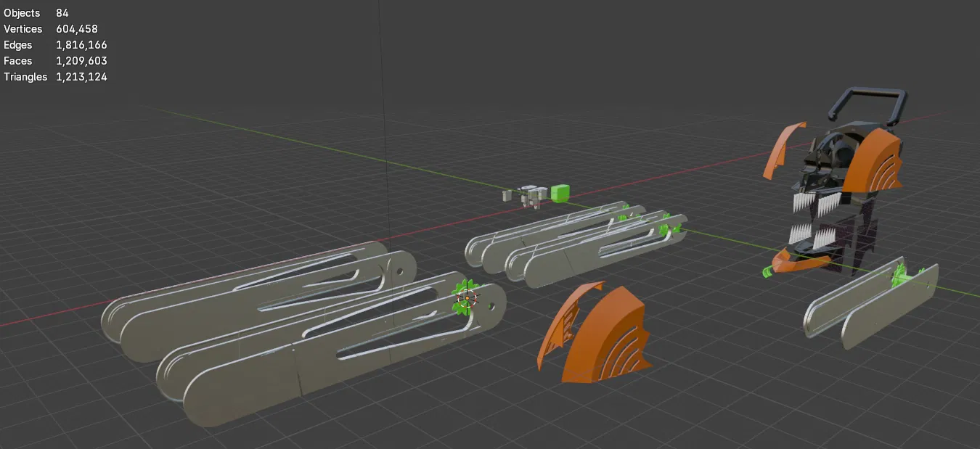The image size is (980, 449).
Task: Select the detached orange cover with curved grooves
Action: pyautogui.click(x=608, y=336)
